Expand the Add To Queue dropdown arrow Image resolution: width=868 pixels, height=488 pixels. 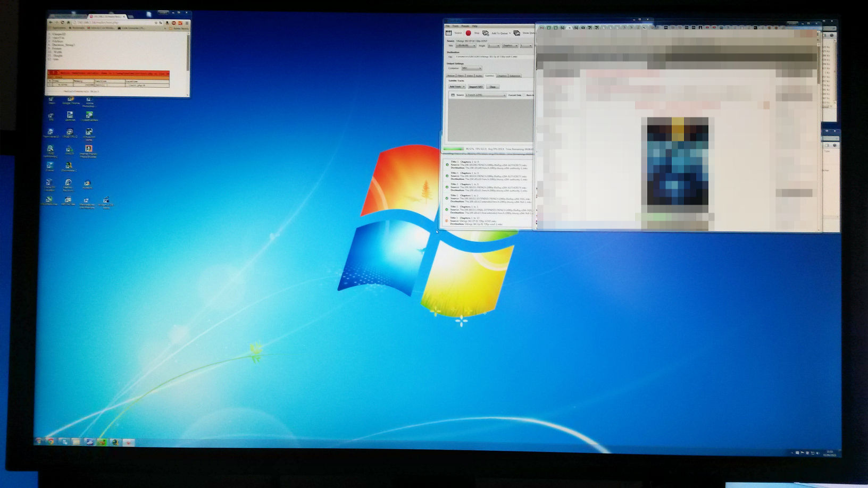pos(510,33)
